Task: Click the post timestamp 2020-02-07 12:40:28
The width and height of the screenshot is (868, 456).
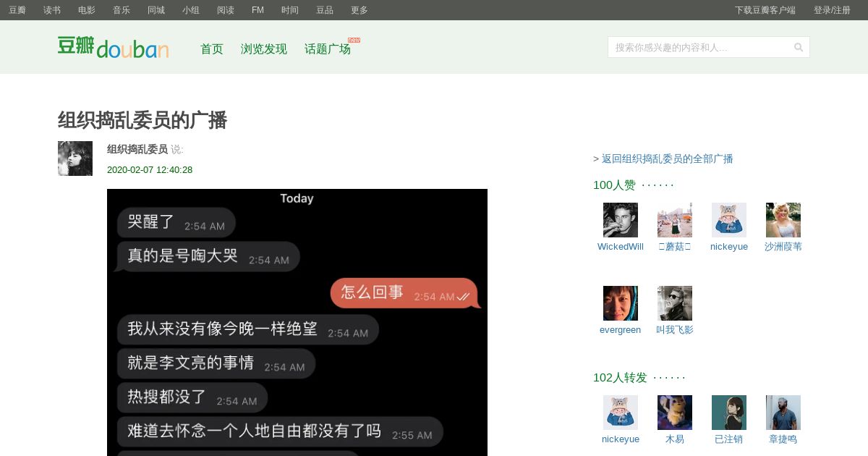Action: coord(150,170)
